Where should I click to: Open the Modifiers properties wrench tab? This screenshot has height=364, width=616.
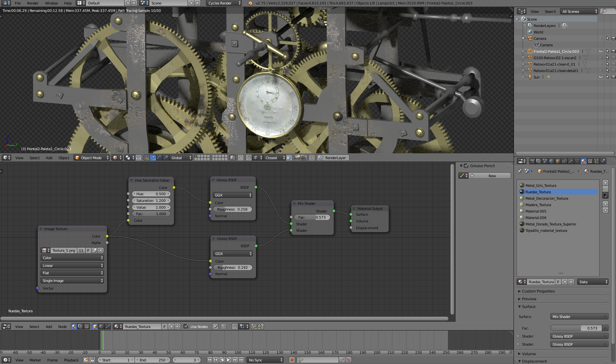tap(571, 161)
